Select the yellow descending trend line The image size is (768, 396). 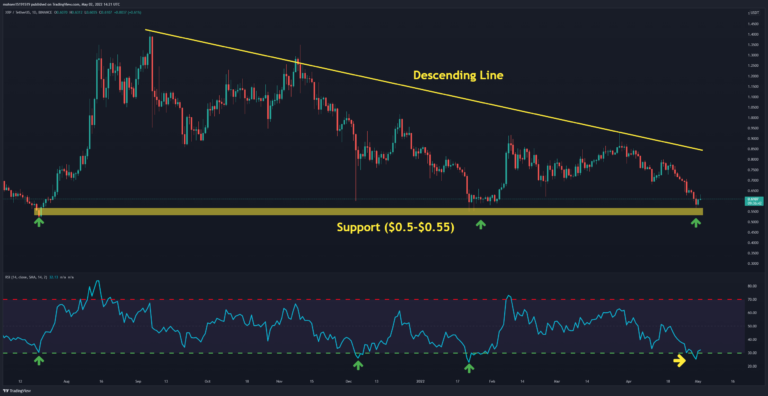(x=424, y=90)
